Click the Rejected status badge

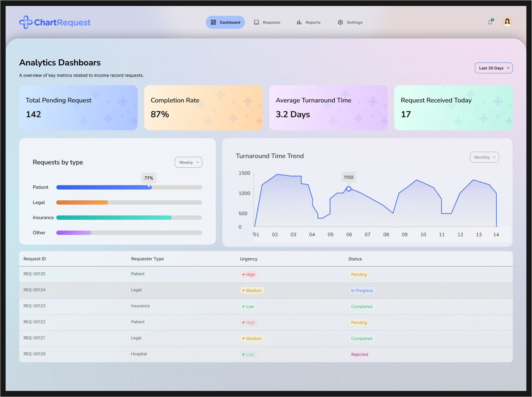pyautogui.click(x=360, y=354)
